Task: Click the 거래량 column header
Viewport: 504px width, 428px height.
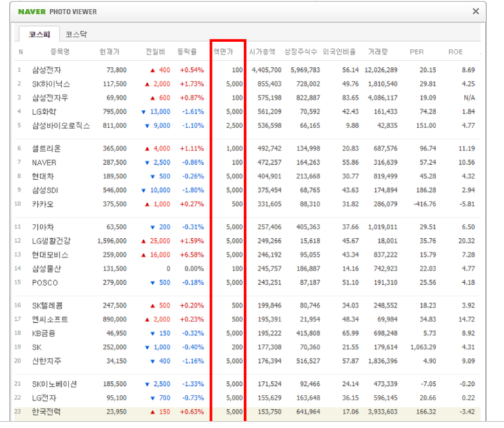Action: (378, 52)
